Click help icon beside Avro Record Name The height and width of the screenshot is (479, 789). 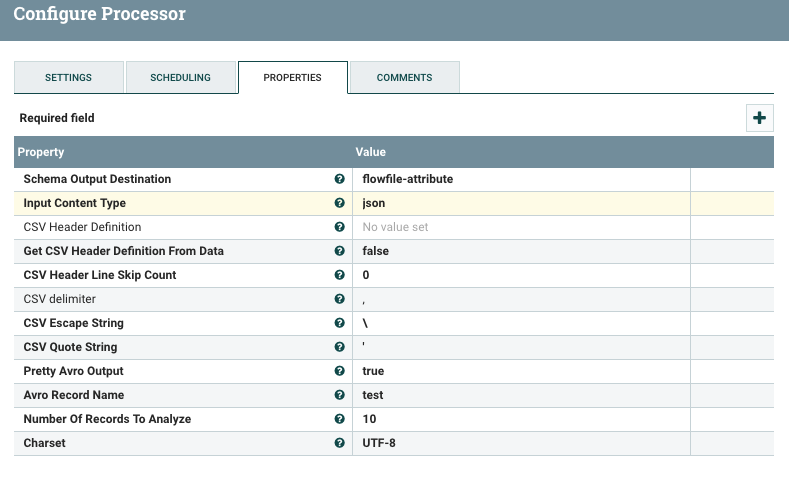tap(340, 395)
